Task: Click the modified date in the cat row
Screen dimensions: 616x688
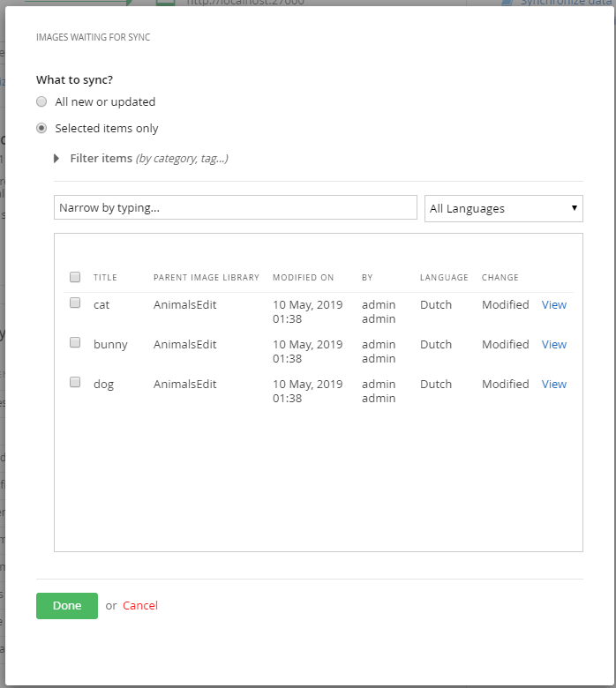Action: tap(307, 311)
